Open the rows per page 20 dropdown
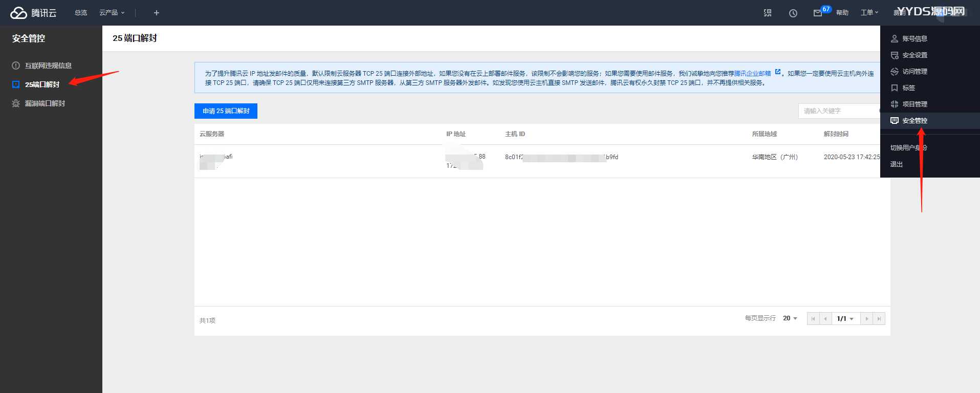The height and width of the screenshot is (393, 980). click(x=790, y=318)
